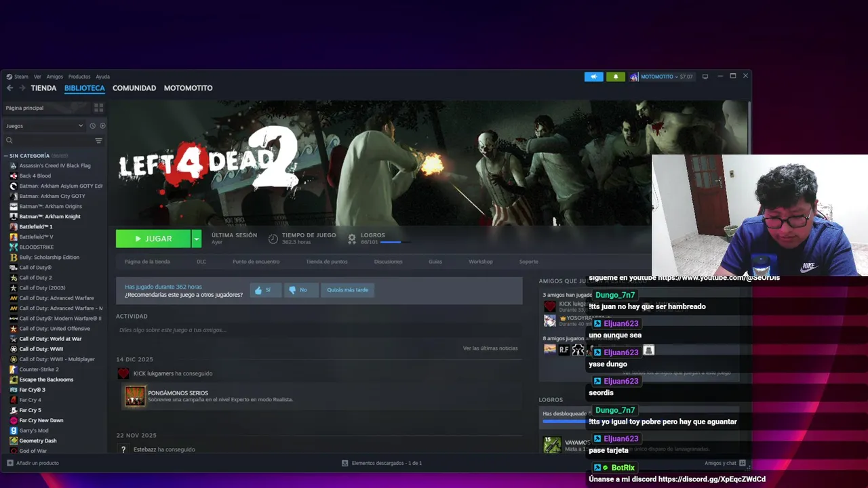Switch to the BIBLIOTECA tab
Image resolution: width=868 pixels, height=488 pixels.
click(x=85, y=88)
